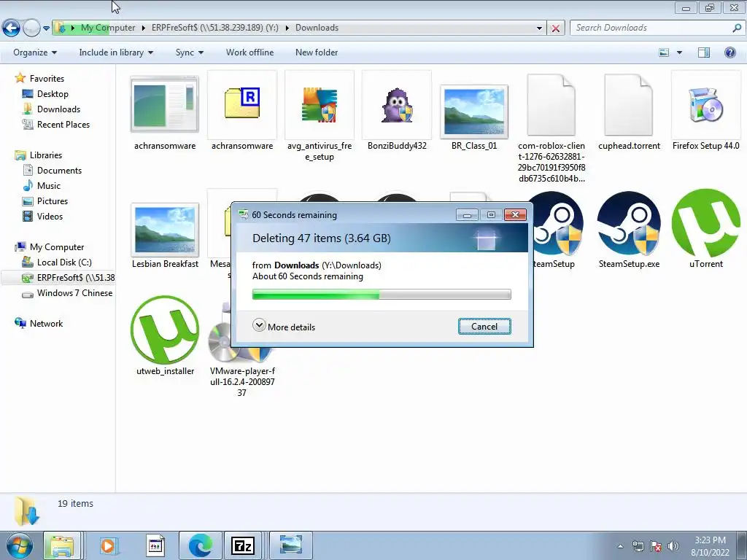The height and width of the screenshot is (560, 747).
Task: Click the Downloads segment in the address bar
Action: [317, 28]
